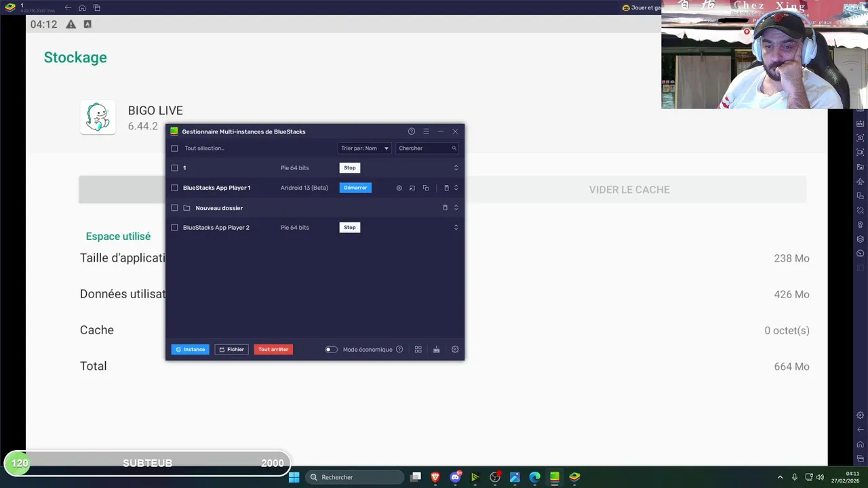Tick the Tout sélection checkbox
The height and width of the screenshot is (488, 868).
tap(174, 148)
